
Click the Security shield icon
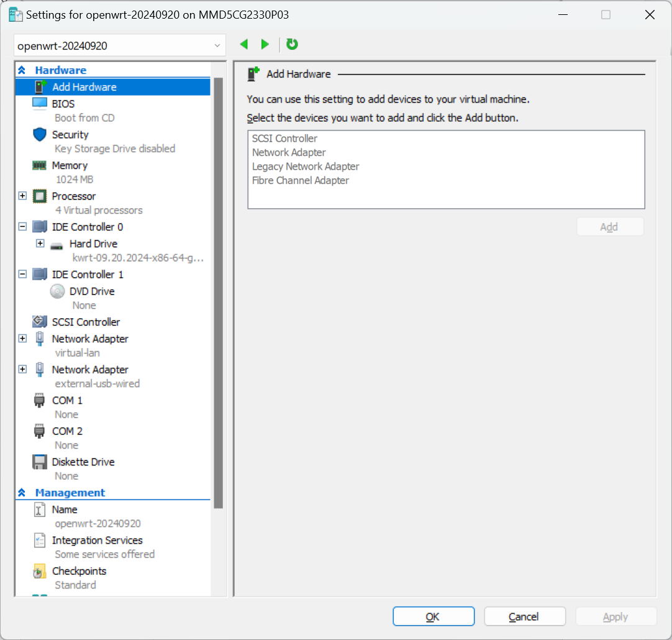(40, 135)
